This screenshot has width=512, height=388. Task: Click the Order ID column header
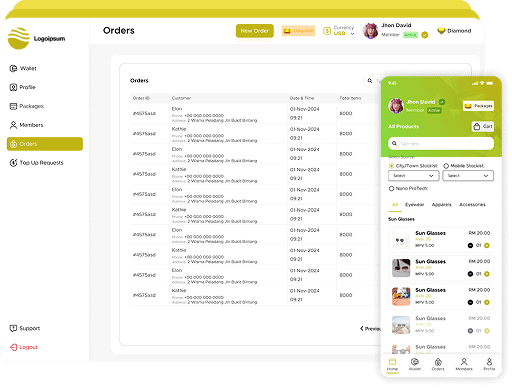tap(141, 98)
